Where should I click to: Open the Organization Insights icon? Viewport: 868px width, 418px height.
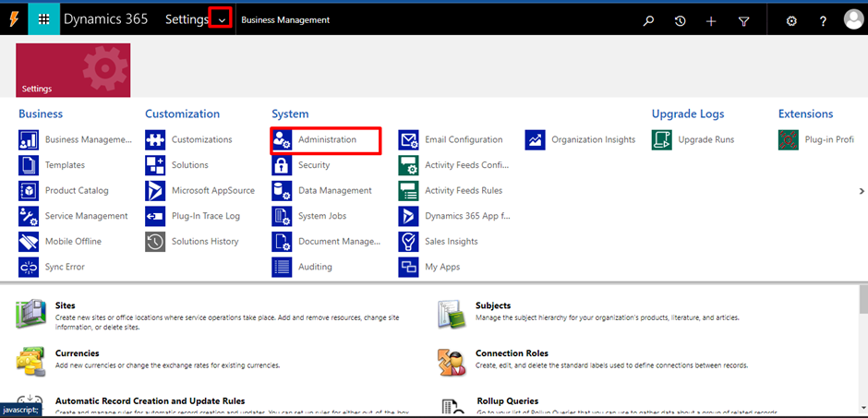536,140
